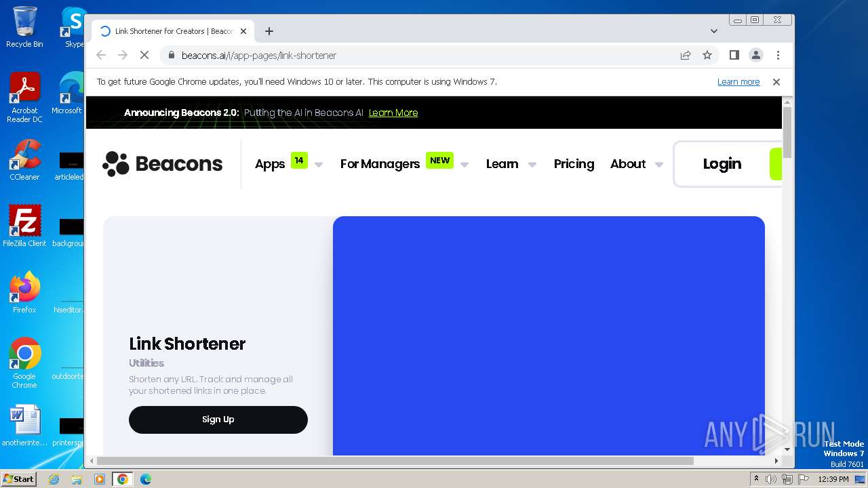This screenshot has width=868, height=488.
Task: Open the Chrome side panel
Action: [x=734, y=56]
